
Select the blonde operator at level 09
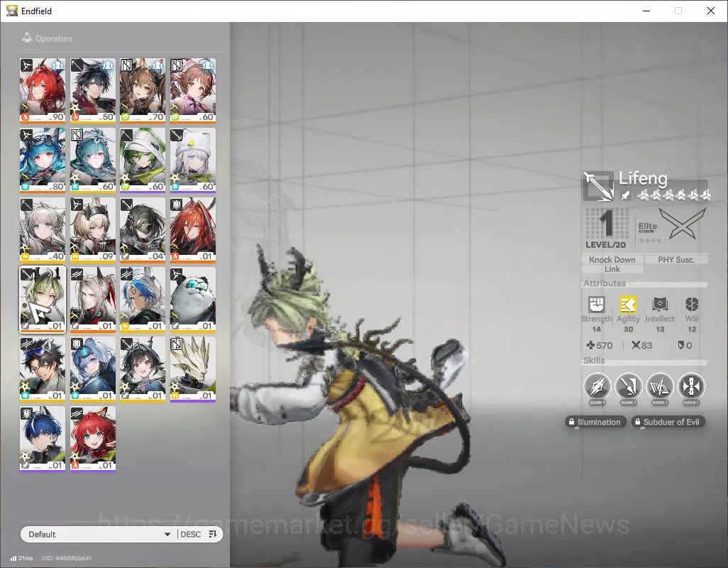93,229
